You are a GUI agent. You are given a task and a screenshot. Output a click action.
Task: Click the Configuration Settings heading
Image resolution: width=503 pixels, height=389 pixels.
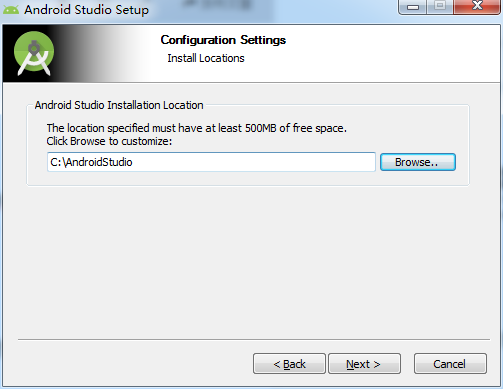coord(223,40)
